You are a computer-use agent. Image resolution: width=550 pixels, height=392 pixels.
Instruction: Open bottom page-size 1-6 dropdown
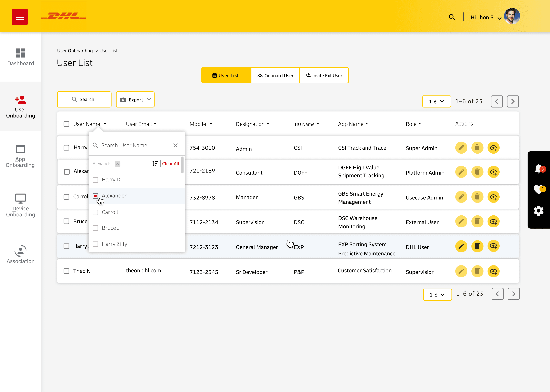(x=438, y=295)
